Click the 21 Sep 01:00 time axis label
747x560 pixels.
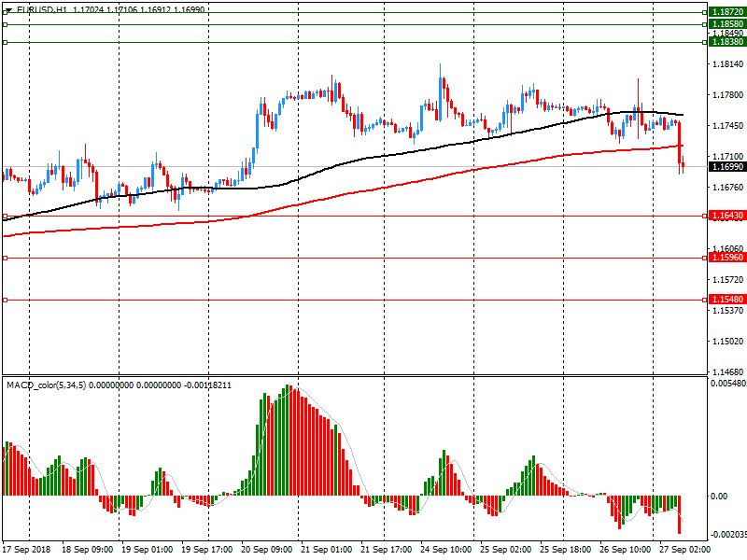pyautogui.click(x=327, y=551)
